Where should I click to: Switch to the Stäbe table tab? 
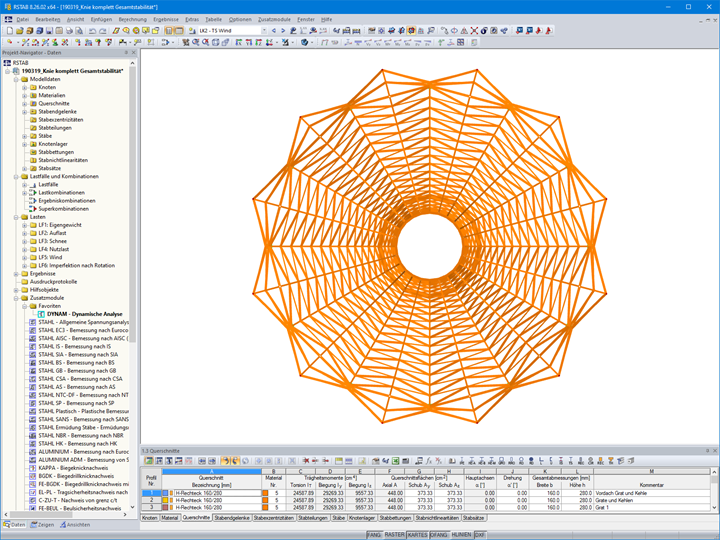point(338,518)
